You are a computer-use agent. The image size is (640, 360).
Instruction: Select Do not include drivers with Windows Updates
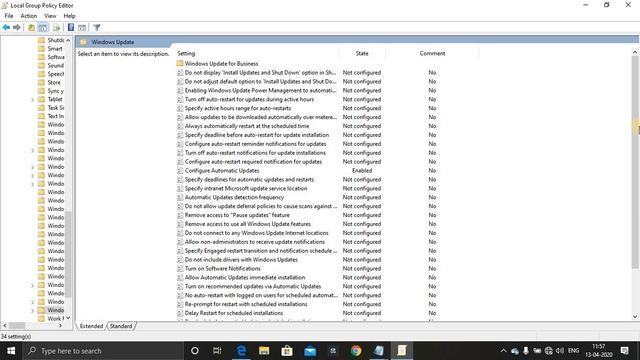[x=241, y=260]
